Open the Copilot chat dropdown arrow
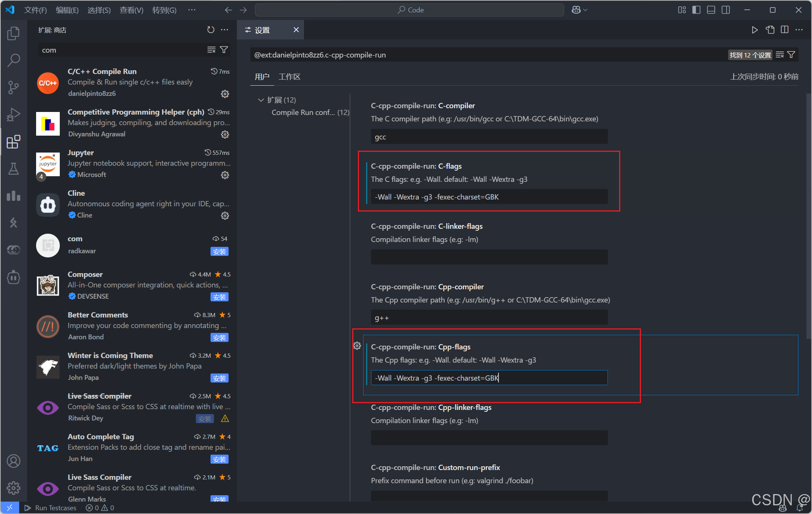This screenshot has height=514, width=812. 585,10
